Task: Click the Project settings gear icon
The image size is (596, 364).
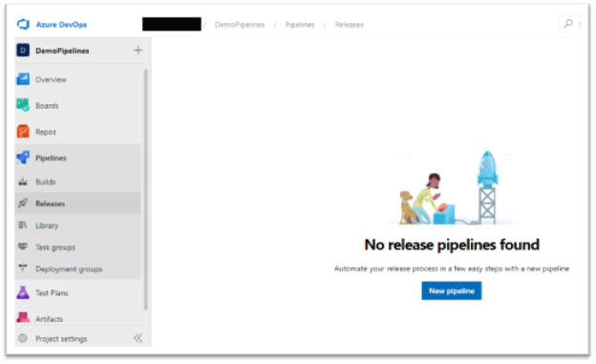Action: tap(23, 338)
